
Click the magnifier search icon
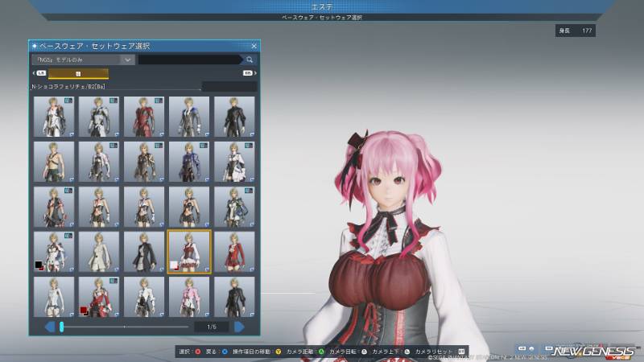250,60
